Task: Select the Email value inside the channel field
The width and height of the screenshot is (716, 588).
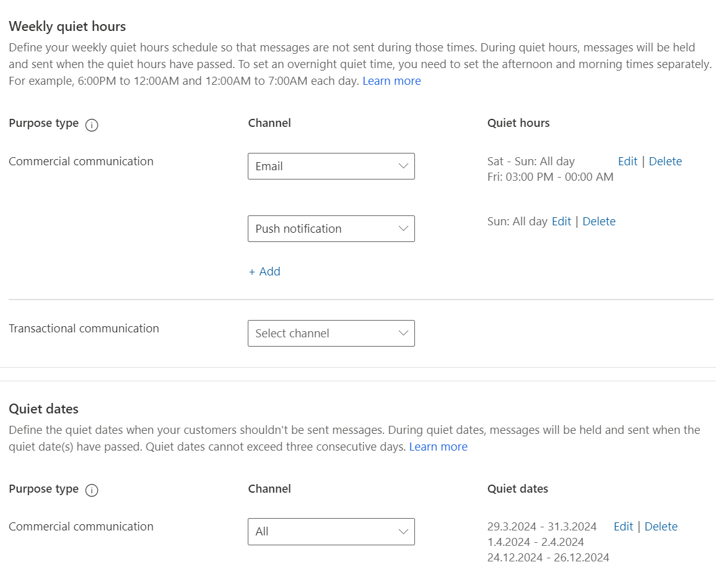Action: click(269, 166)
